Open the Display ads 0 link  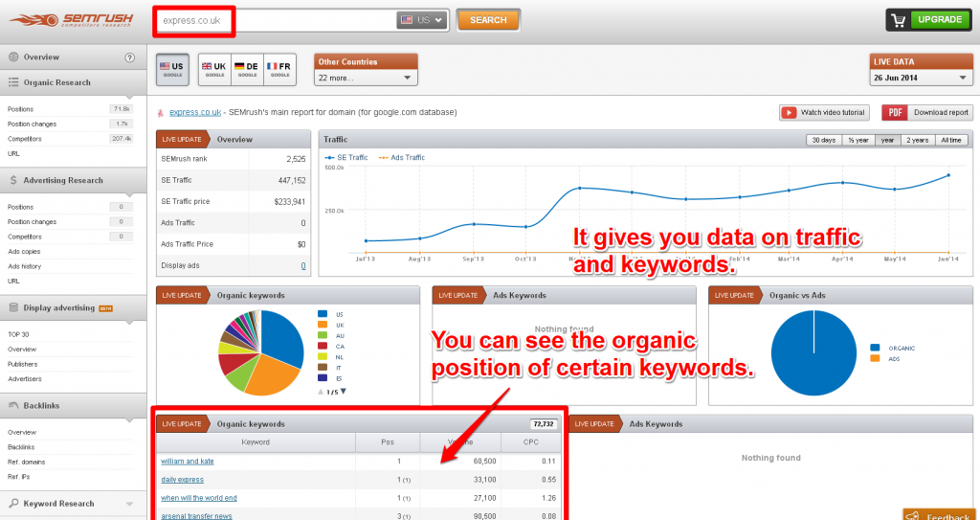(x=303, y=266)
